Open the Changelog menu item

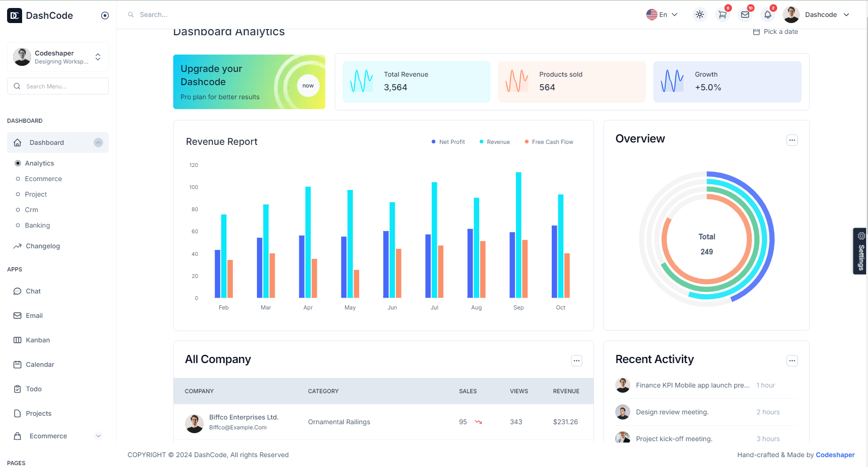[x=43, y=246]
